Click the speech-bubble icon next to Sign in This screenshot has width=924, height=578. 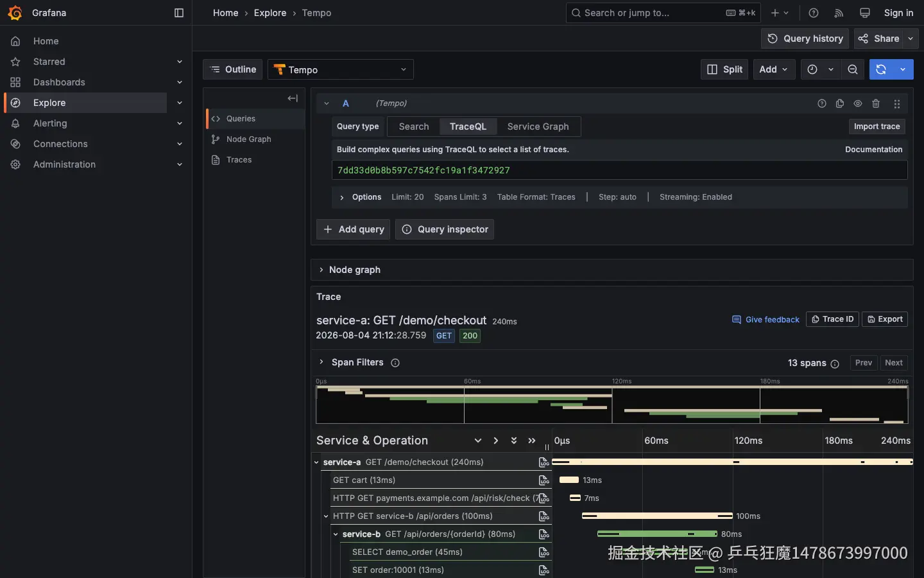tap(865, 13)
